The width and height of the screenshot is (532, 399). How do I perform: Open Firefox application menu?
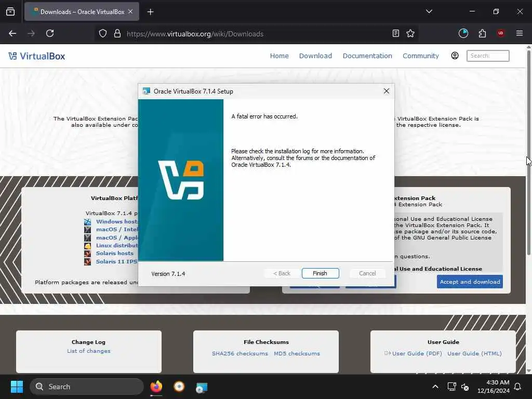(519, 33)
